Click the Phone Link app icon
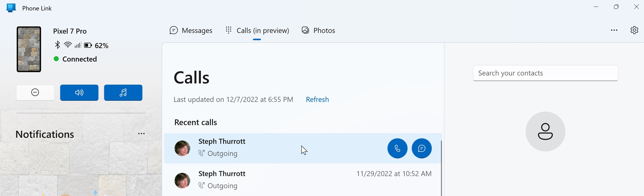 [11, 8]
